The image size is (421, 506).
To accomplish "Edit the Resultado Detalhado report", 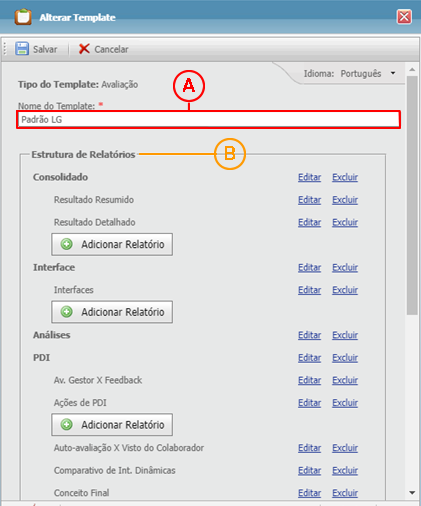I will 309,222.
